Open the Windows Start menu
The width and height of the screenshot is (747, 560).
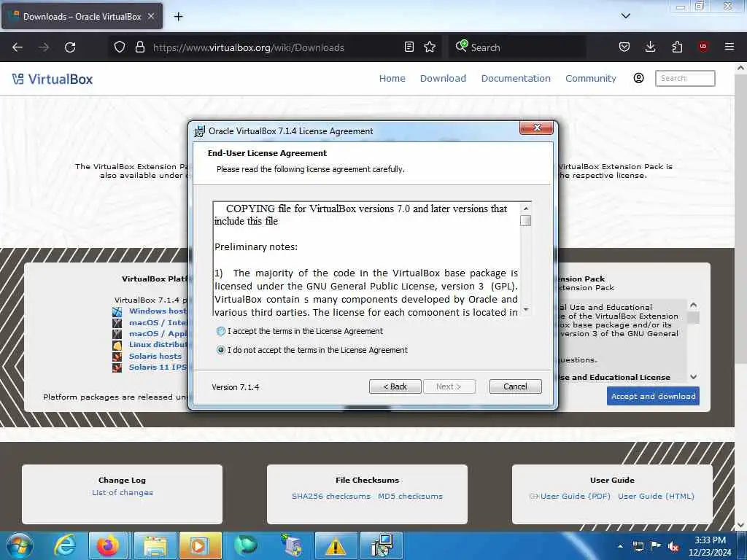tap(19, 545)
